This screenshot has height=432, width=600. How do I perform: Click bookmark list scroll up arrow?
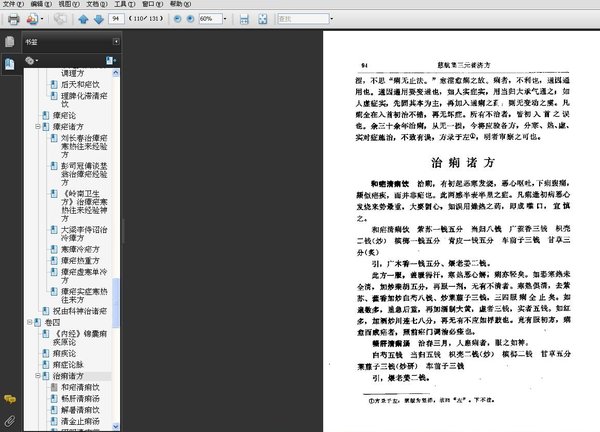point(116,73)
